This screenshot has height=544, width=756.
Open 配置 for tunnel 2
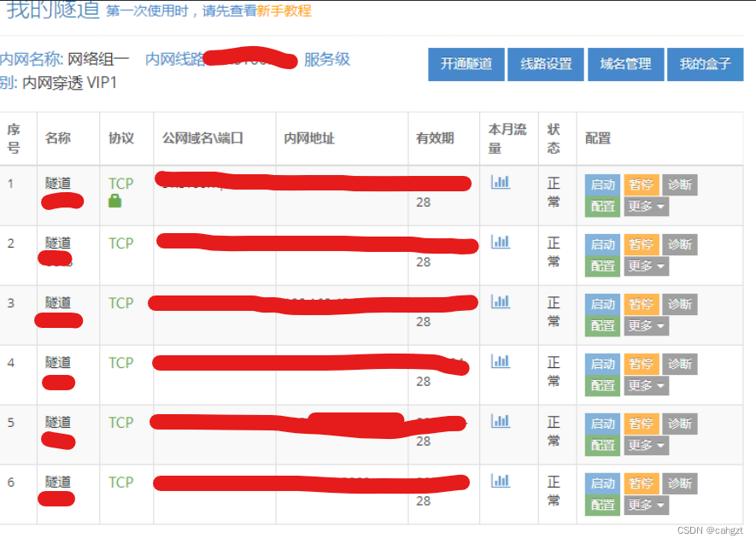tap(603, 266)
